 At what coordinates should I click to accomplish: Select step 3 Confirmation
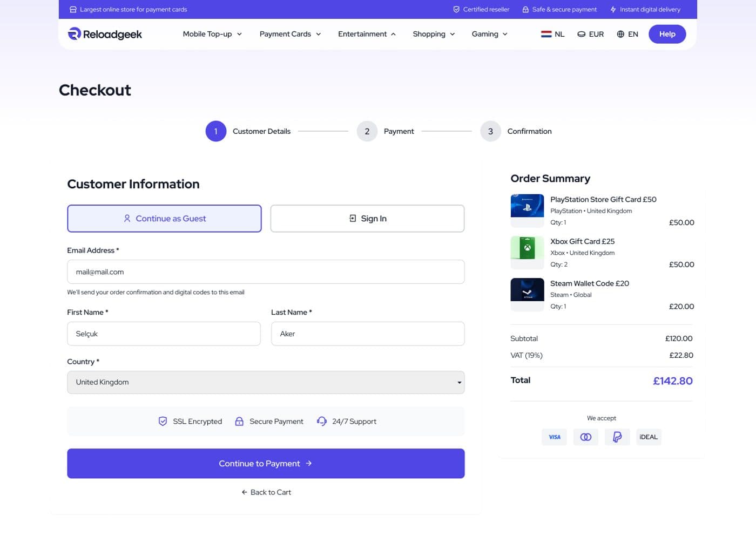tap(516, 131)
